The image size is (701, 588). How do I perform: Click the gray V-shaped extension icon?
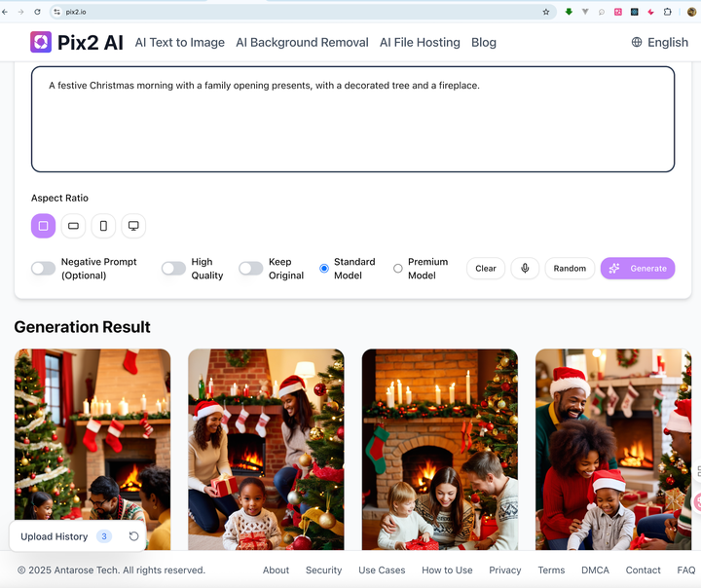pos(585,12)
